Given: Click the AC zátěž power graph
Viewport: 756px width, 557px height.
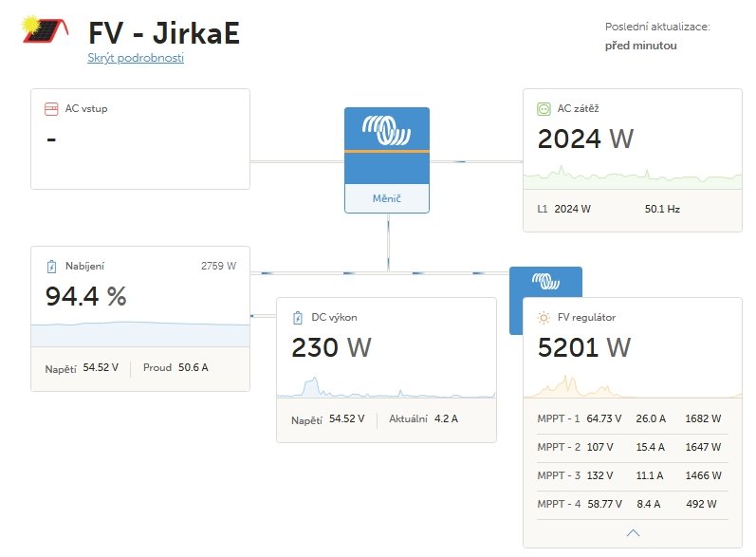Looking at the screenshot, I should click(x=633, y=177).
